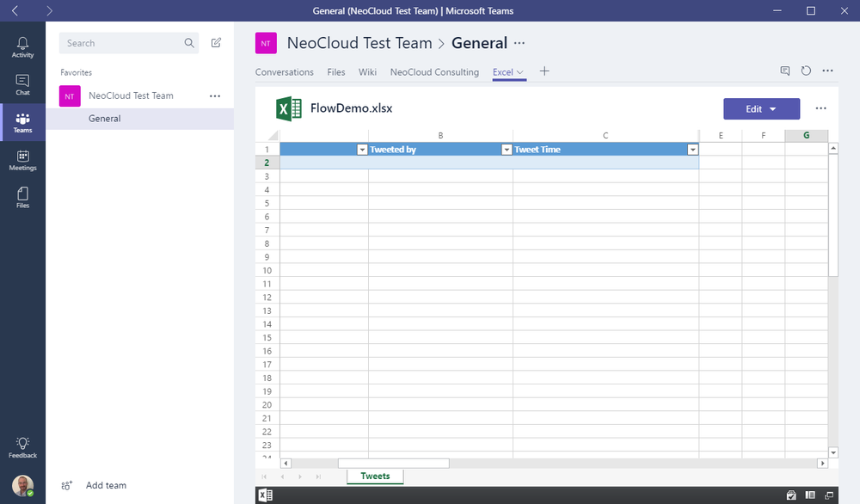Click the reading view icon in bottom bar
Viewport: 860px width, 504px height.
810,495
